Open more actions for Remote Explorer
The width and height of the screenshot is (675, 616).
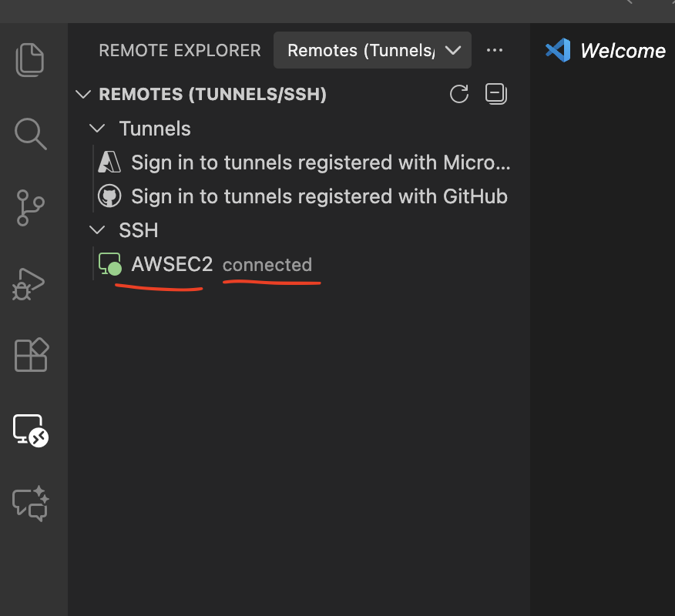(x=495, y=50)
